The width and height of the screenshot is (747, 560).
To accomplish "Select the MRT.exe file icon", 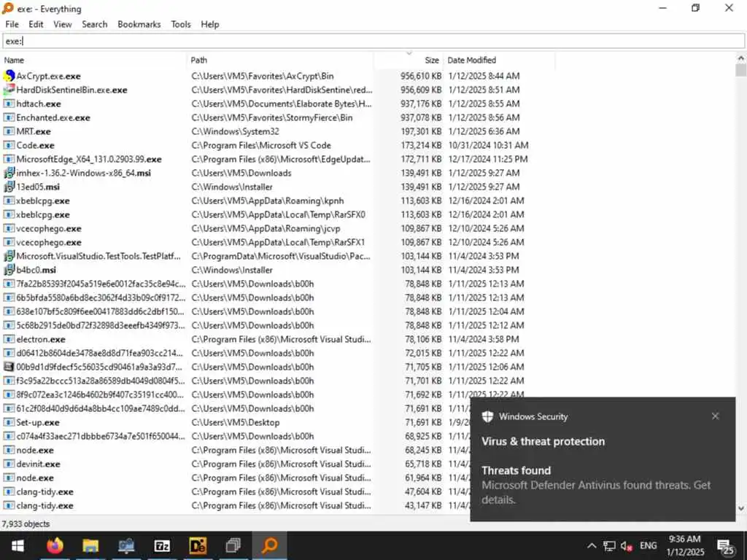I will [x=9, y=131].
